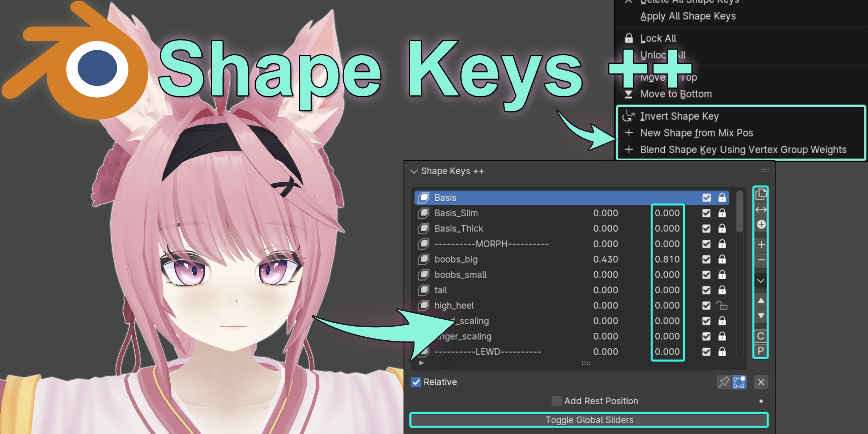Click shape key icon of Basis_Slim row
Viewport: 868px width, 434px height.
tap(424, 213)
